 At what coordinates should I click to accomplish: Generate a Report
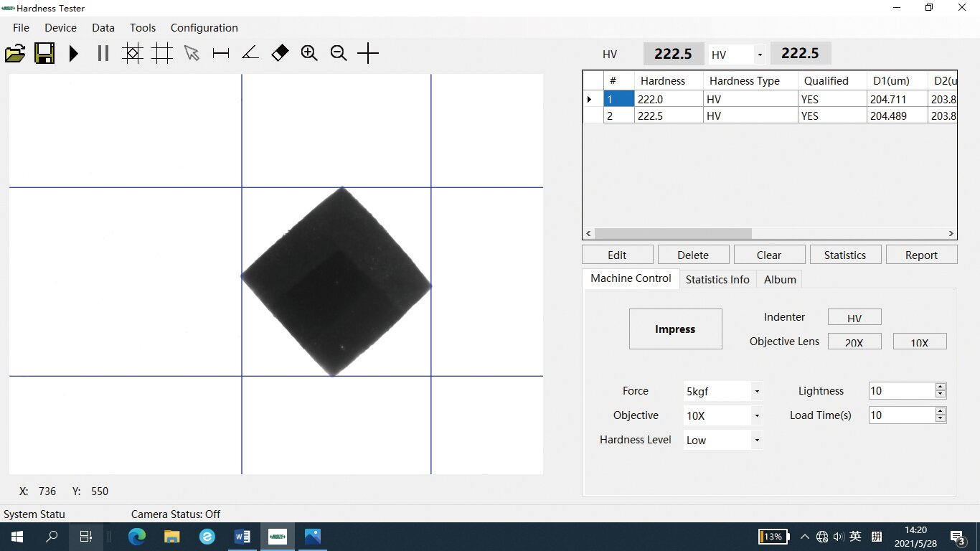[x=922, y=255]
